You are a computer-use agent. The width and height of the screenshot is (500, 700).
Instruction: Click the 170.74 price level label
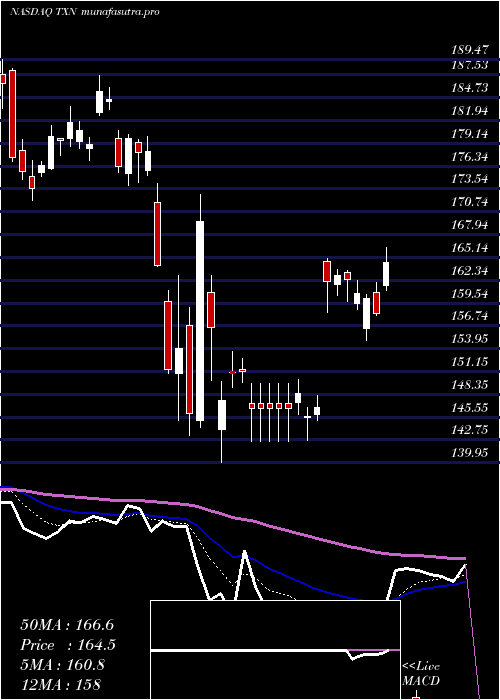point(469,202)
